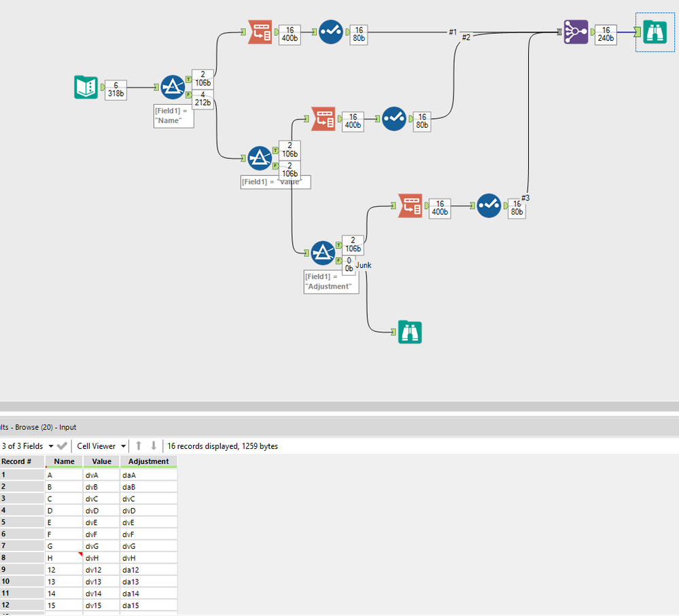Click the "Junk" connection label

click(x=364, y=265)
